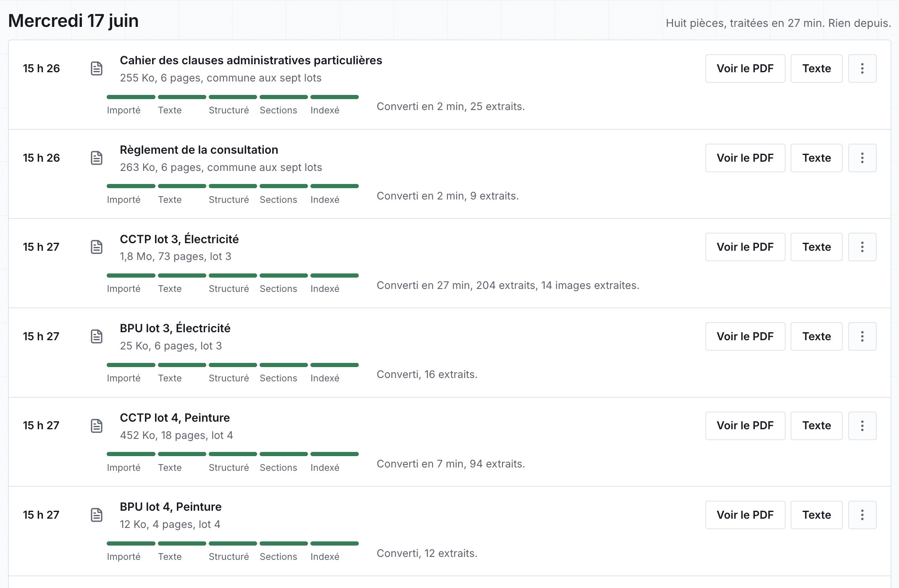Open more options for BPU lot 4 Peinture
The height and width of the screenshot is (588, 899).
coord(862,515)
